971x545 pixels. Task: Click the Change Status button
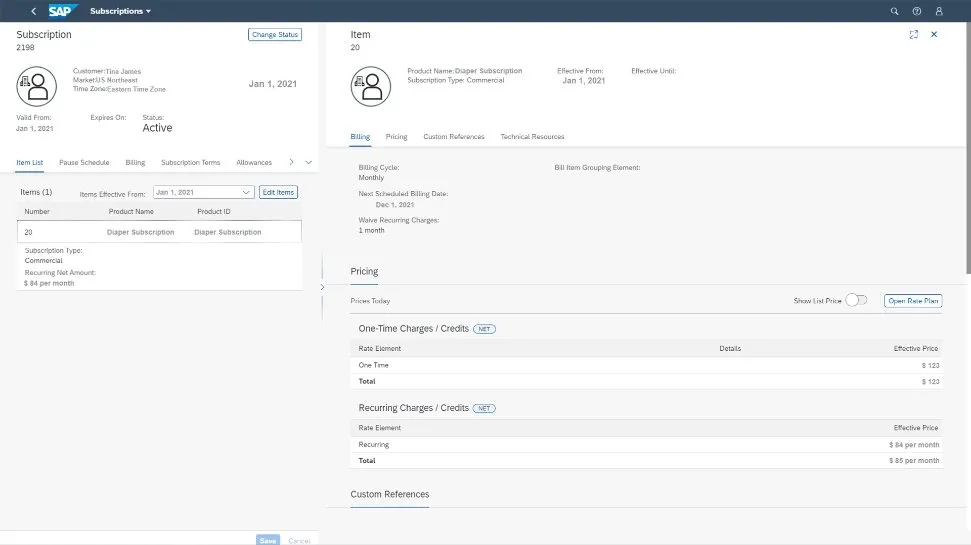coord(275,35)
